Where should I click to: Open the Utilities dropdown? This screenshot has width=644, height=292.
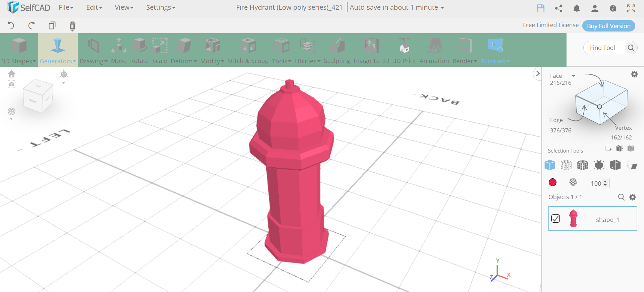pyautogui.click(x=308, y=50)
